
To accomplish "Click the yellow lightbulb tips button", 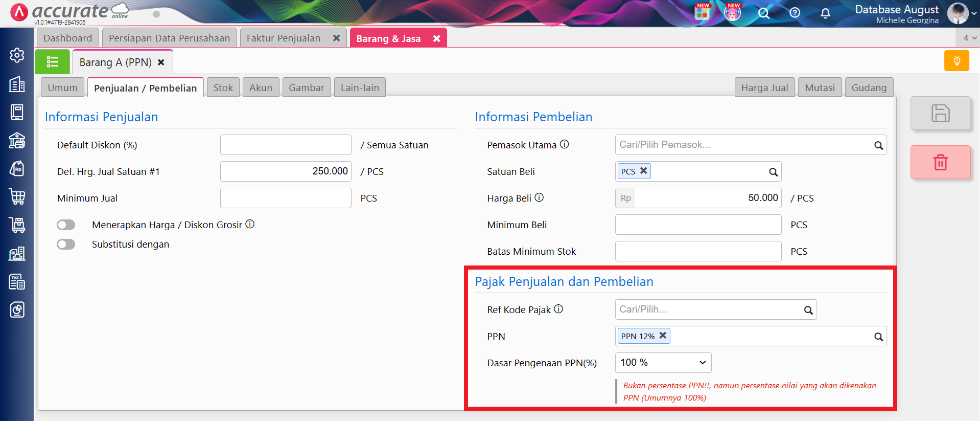I will [956, 61].
